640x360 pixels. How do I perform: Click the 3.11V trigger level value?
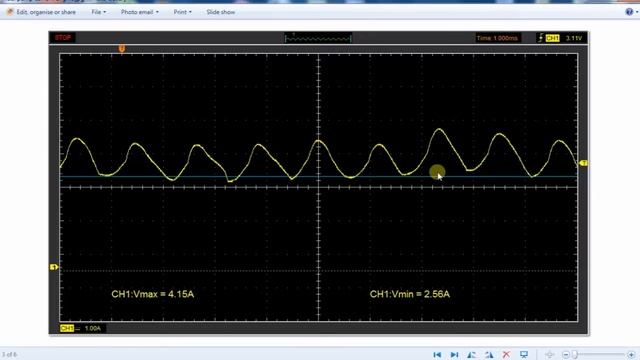point(573,38)
